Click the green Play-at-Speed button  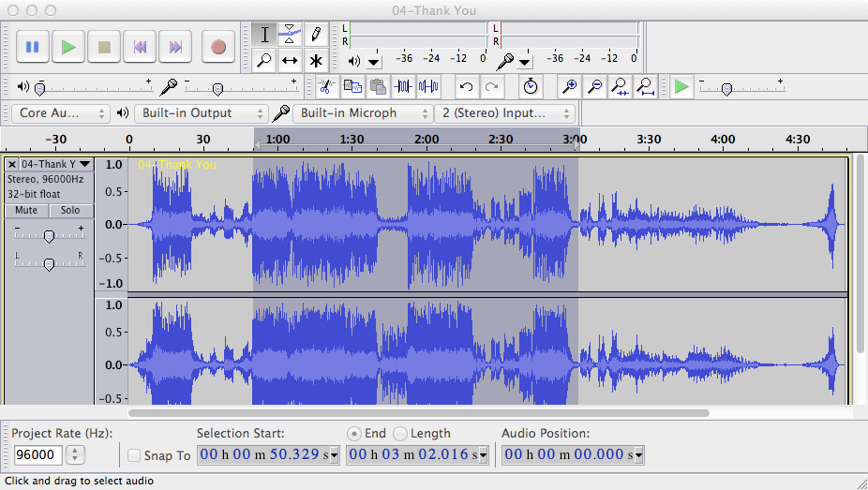tap(681, 87)
